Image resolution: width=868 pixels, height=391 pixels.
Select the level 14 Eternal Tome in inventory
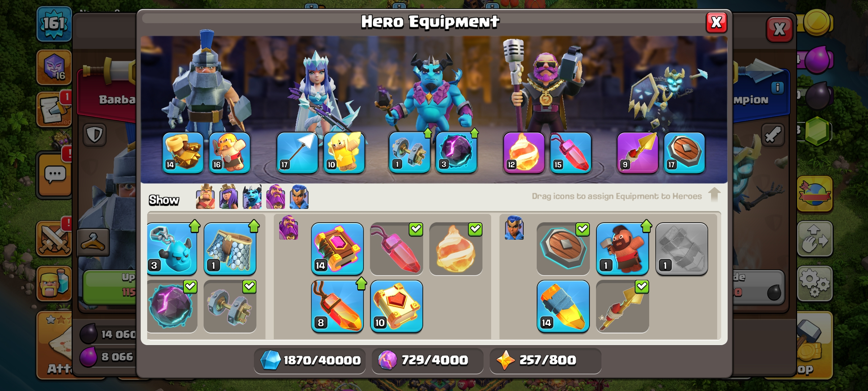coord(337,249)
